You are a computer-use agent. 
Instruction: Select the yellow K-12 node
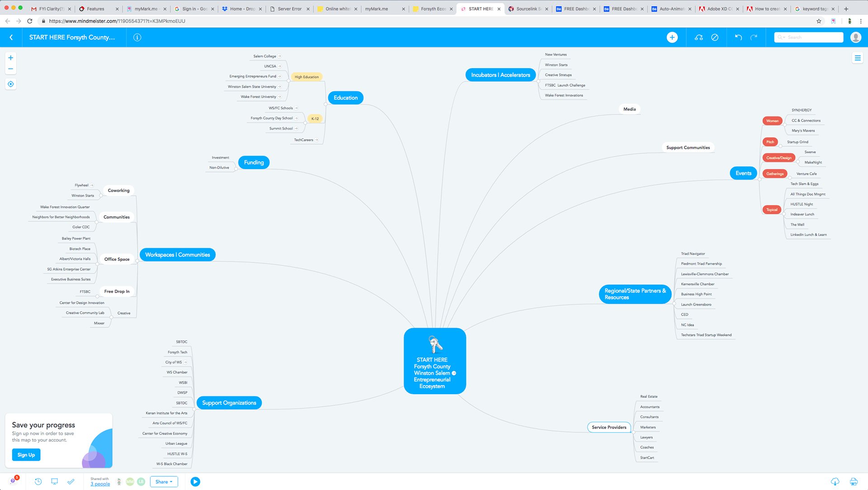tap(315, 119)
